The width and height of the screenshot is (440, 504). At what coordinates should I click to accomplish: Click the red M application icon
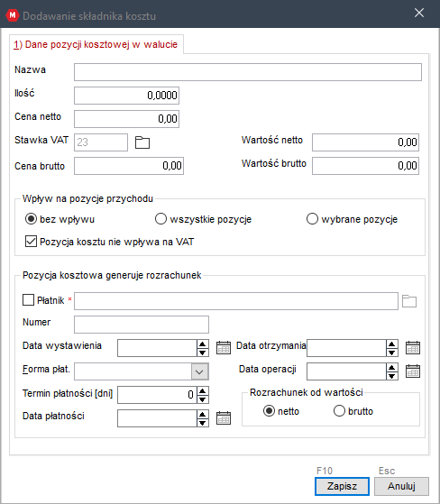pos(13,15)
